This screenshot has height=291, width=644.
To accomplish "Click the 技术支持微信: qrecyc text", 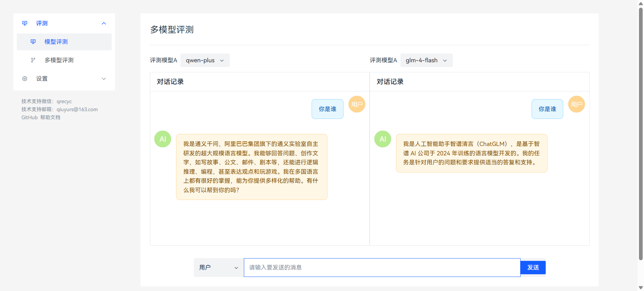I will 47,101.
